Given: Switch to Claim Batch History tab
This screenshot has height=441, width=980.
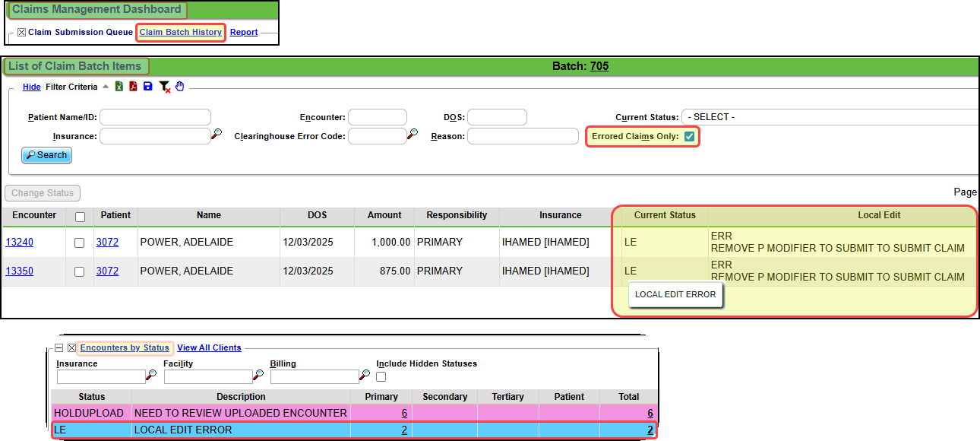Looking at the screenshot, I should tap(181, 32).
